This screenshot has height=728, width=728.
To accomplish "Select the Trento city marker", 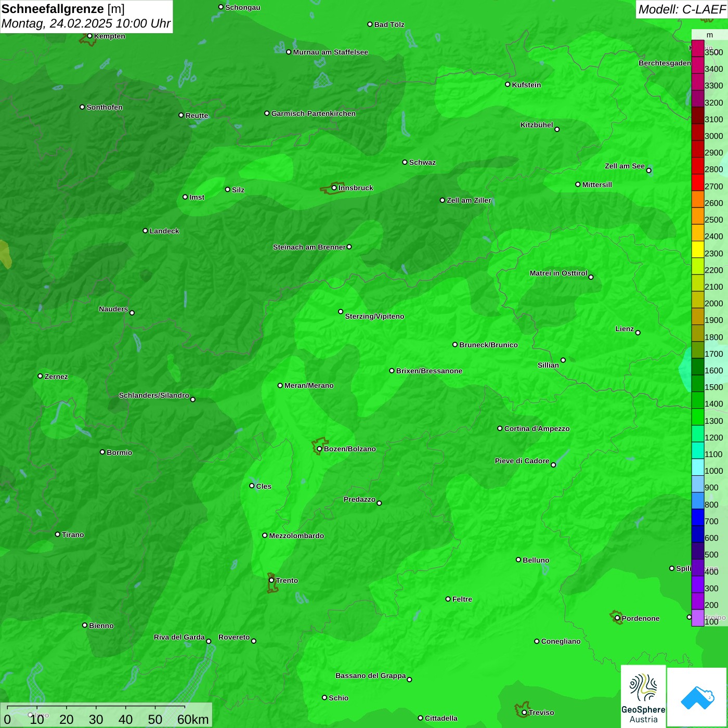I will [271, 580].
